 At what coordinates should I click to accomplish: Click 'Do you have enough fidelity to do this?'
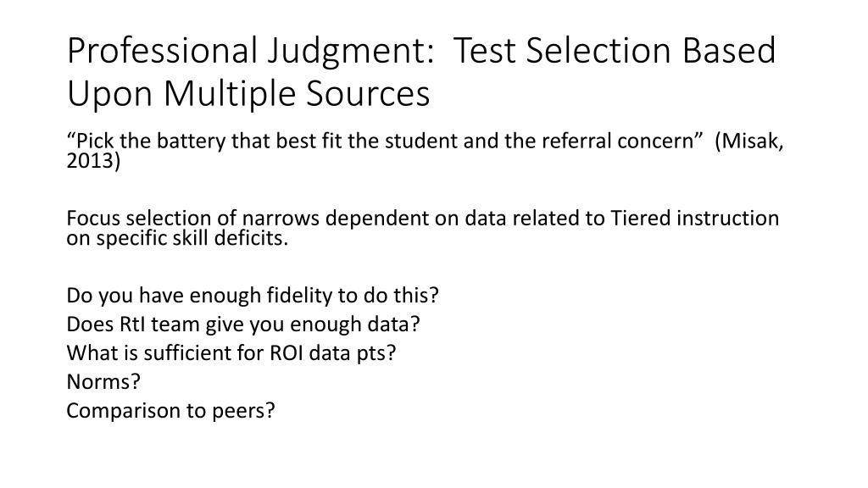pos(252,296)
